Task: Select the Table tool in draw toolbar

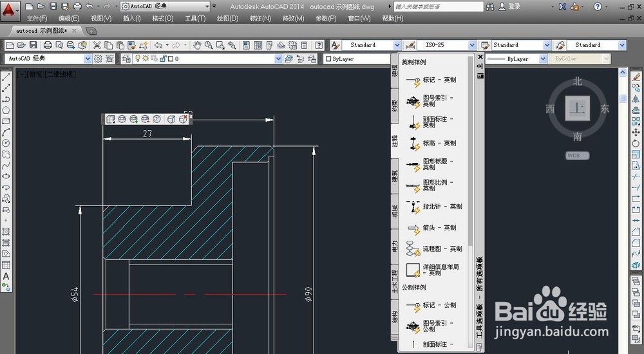Action: 6,265
